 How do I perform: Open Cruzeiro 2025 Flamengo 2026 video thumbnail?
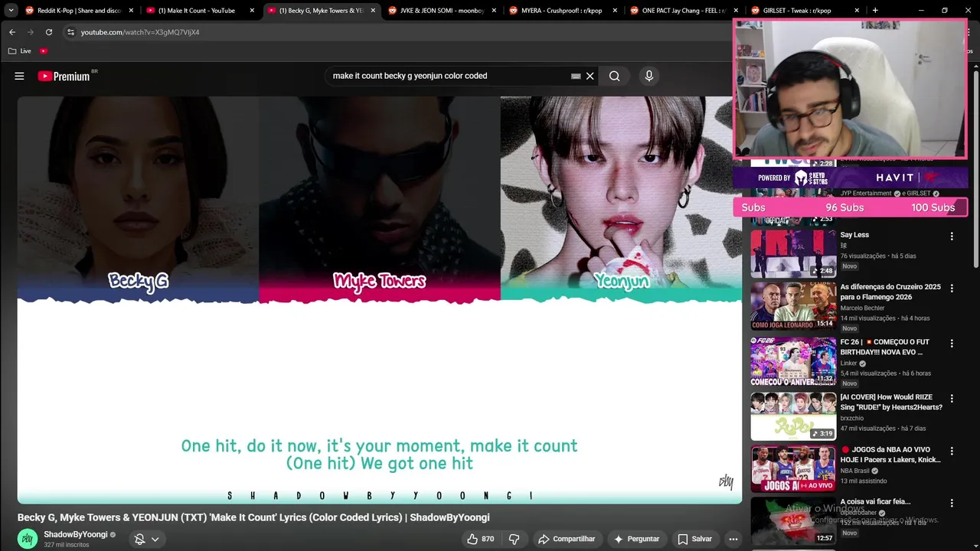[793, 306]
